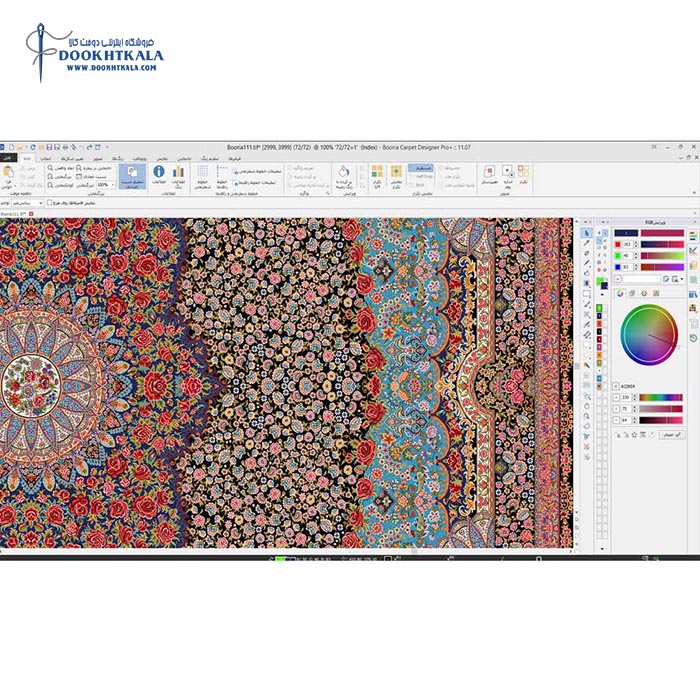Select the rectangle shape tool in toolbox

point(587,294)
